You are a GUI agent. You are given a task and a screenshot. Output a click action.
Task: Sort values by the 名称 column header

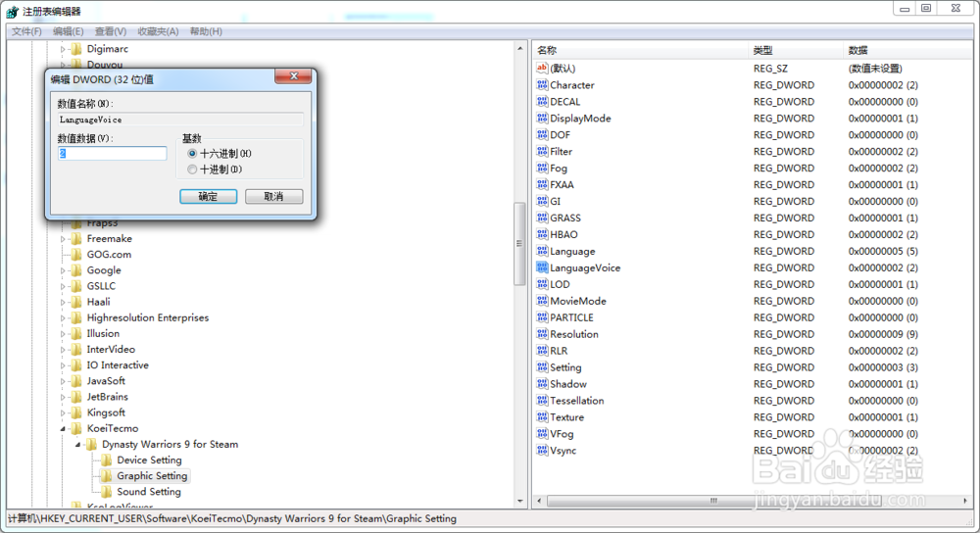click(640, 50)
